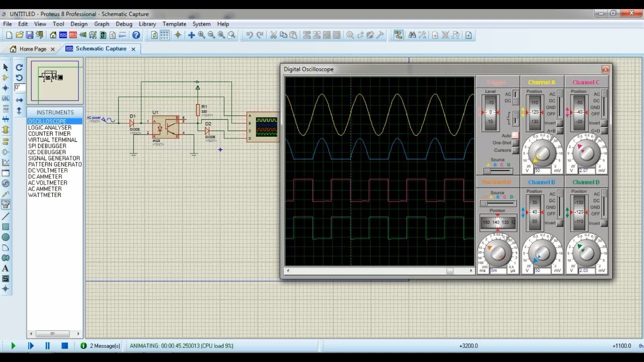The height and width of the screenshot is (362, 644).
Task: Step the simulation forward
Action: pyautogui.click(x=31, y=346)
